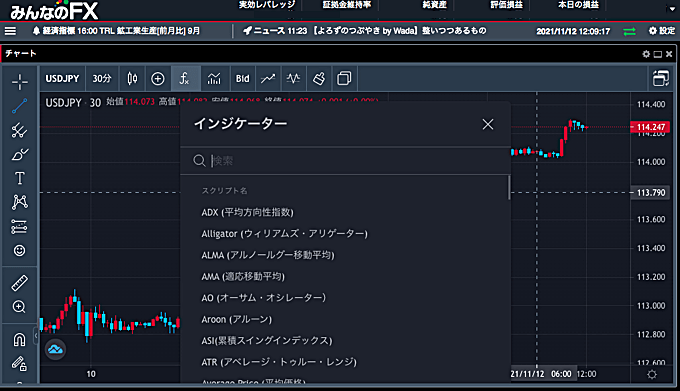
Task: Open the pitchfork and Gann tools
Action: click(x=20, y=130)
